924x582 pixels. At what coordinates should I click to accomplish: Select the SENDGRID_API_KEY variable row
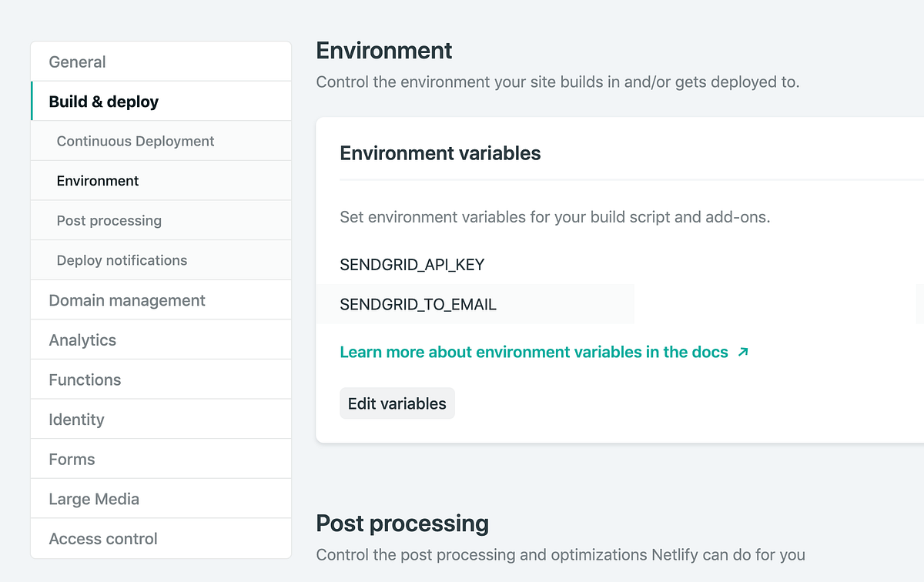412,264
